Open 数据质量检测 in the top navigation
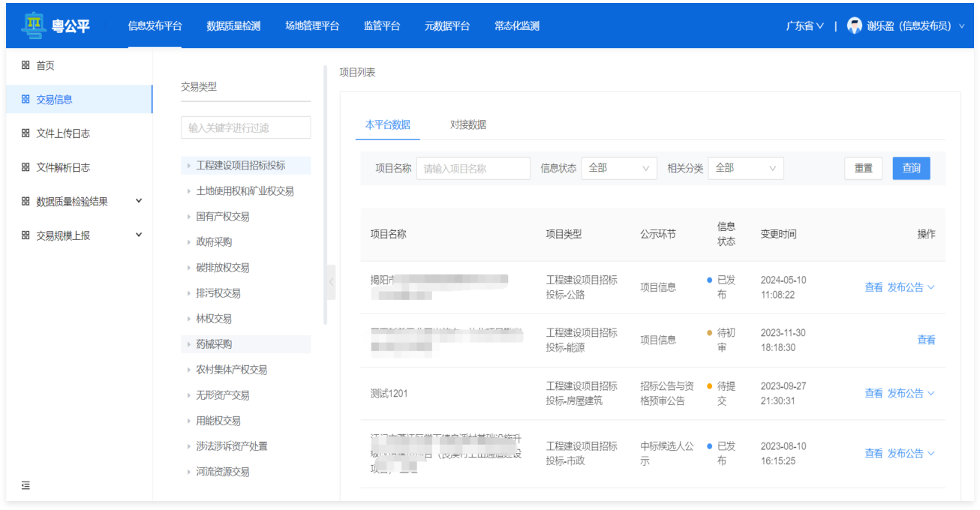The height and width of the screenshot is (510, 980). pyautogui.click(x=233, y=25)
